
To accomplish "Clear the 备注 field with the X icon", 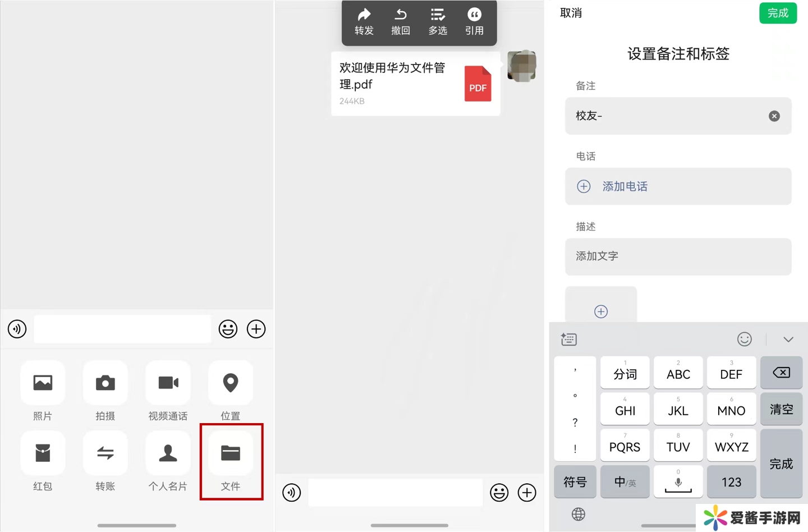I will point(774,116).
